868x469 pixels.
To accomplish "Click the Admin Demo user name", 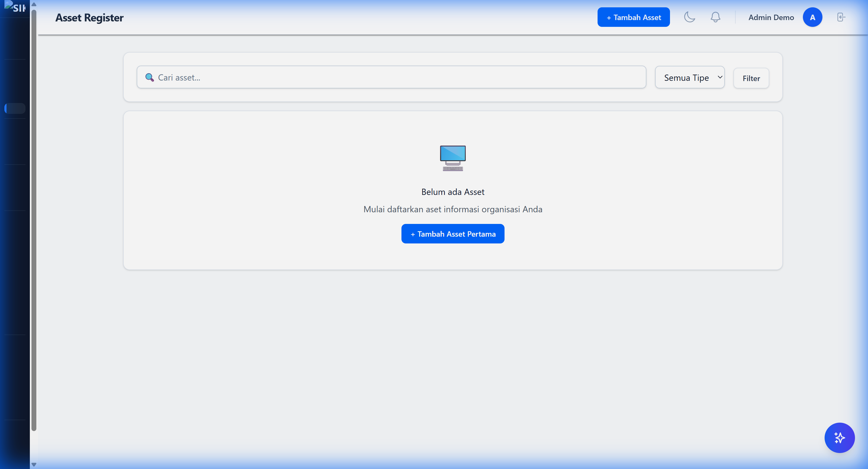I will 771,17.
